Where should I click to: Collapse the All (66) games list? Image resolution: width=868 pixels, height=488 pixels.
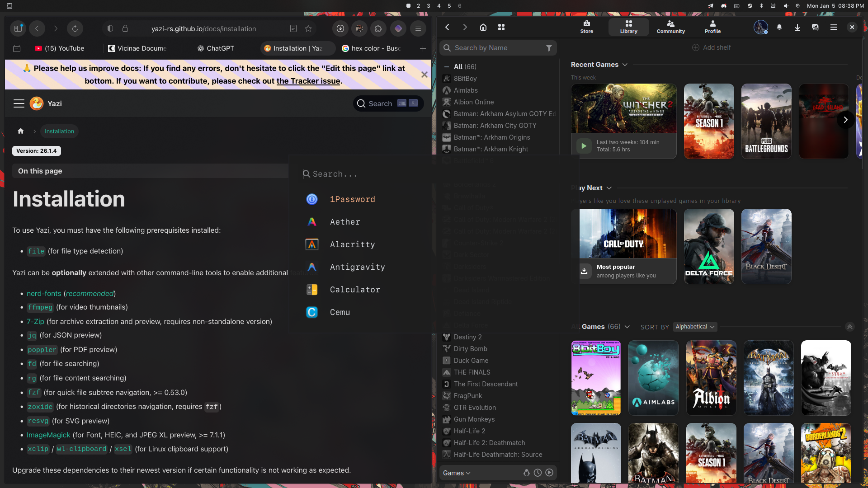pos(447,67)
